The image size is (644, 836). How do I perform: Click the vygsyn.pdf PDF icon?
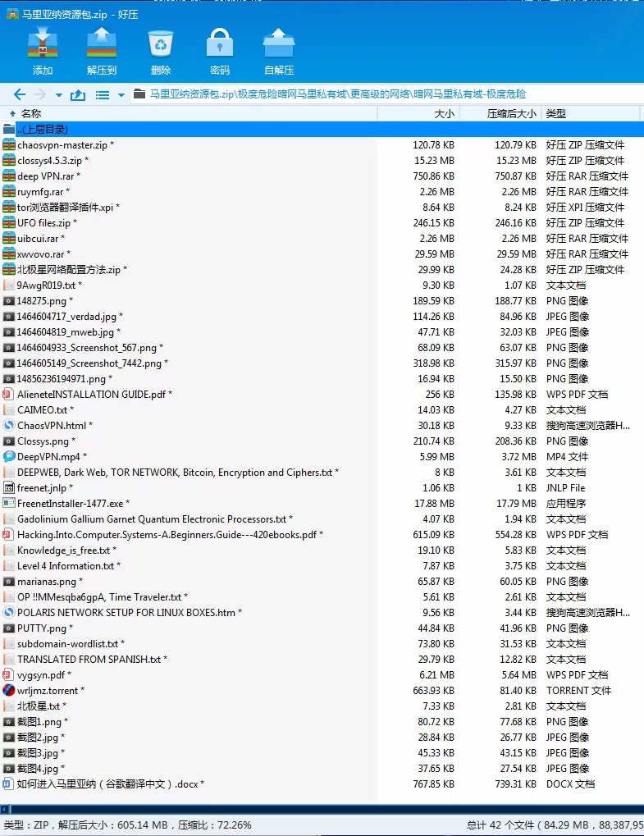pyautogui.click(x=8, y=674)
